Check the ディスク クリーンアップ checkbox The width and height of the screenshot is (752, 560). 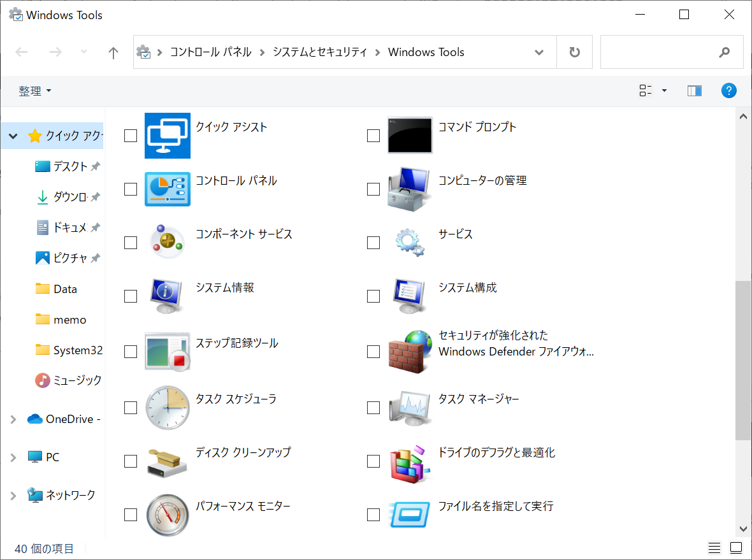pyautogui.click(x=131, y=461)
